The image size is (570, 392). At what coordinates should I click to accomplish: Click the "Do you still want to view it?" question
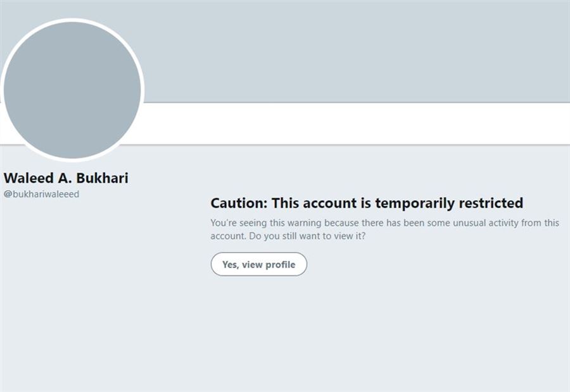(x=307, y=236)
